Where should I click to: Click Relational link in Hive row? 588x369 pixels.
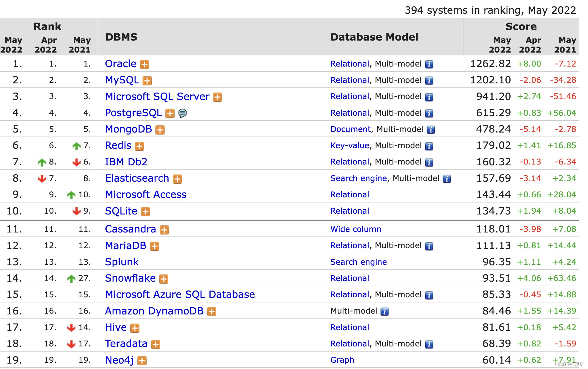[x=350, y=327]
